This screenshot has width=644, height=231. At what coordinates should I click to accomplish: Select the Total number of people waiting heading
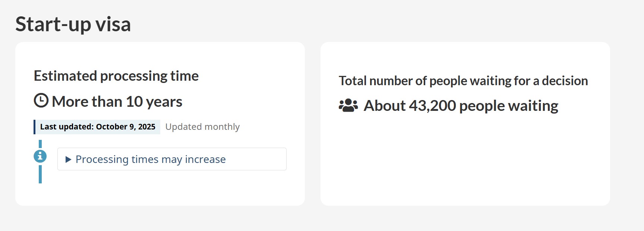463,81
